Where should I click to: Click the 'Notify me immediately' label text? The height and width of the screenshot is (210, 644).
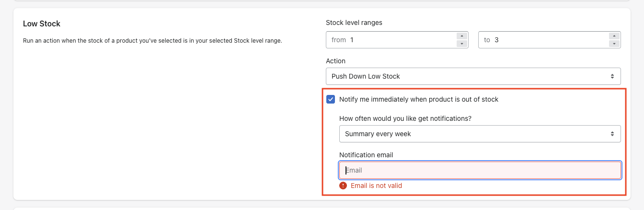coord(418,99)
